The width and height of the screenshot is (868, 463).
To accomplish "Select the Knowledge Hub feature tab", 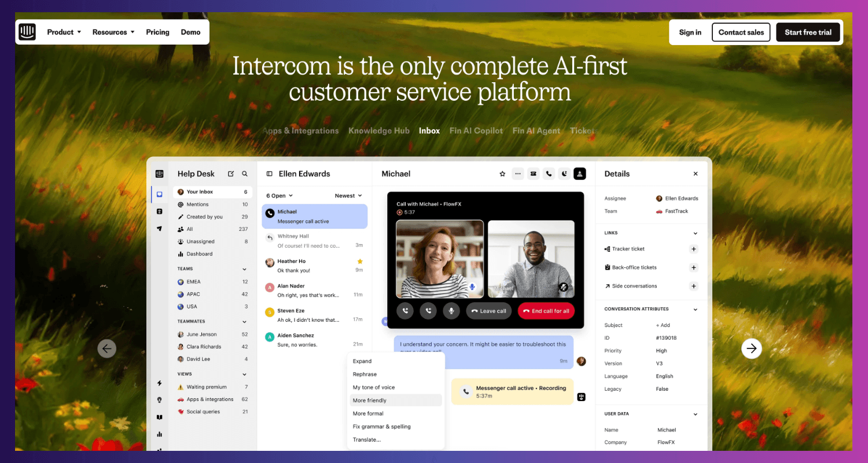I will [x=379, y=131].
